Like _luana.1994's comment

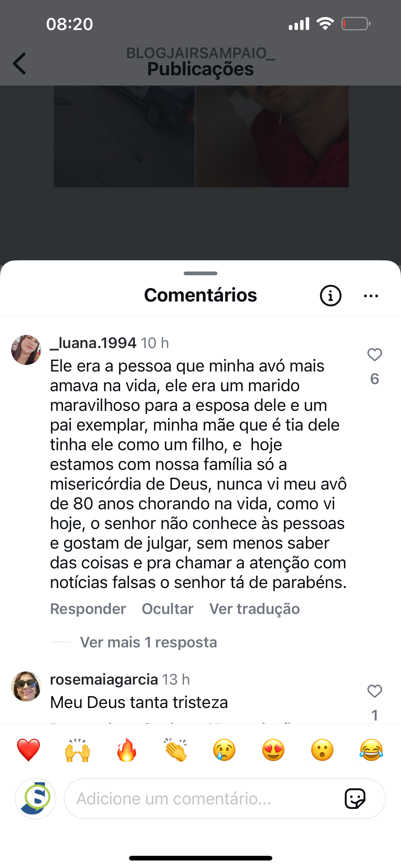(x=374, y=355)
